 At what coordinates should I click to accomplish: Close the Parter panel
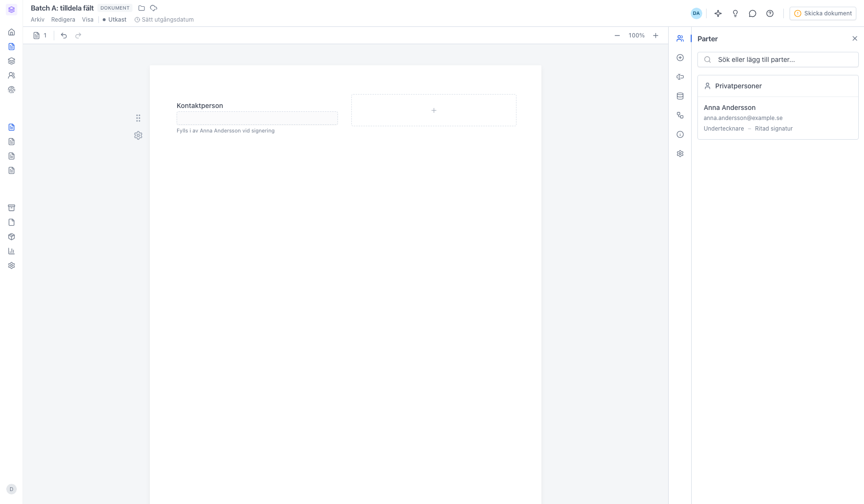coord(855,38)
